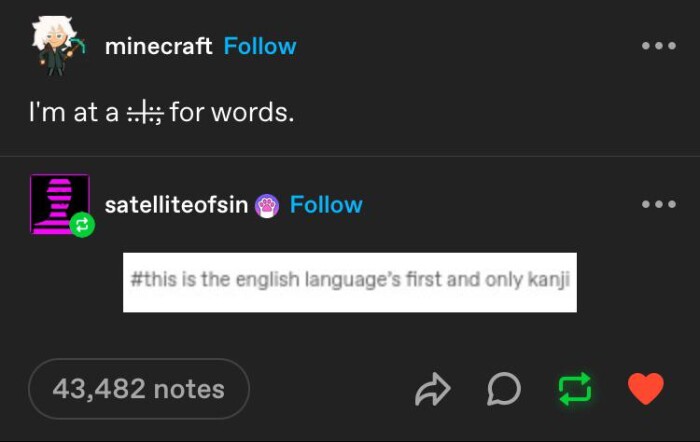This screenshot has height=442, width=700.
Task: Open the minecraft blog avatar
Action: pos(56,46)
